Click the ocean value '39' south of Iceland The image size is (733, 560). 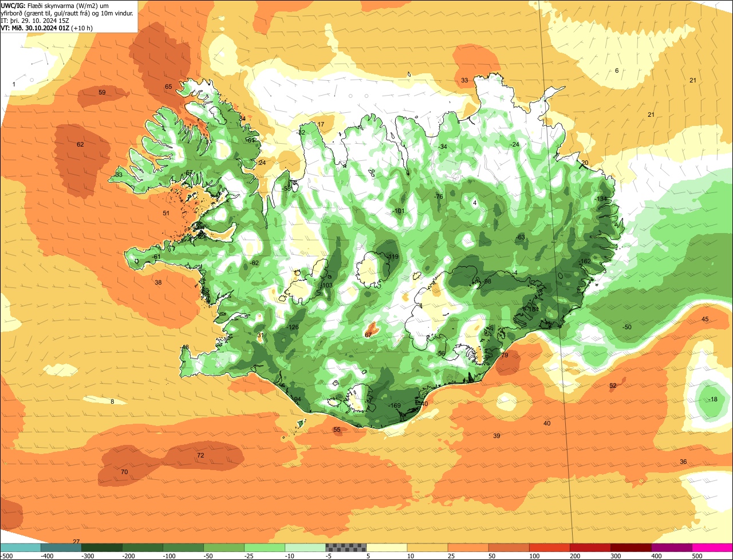pos(496,436)
